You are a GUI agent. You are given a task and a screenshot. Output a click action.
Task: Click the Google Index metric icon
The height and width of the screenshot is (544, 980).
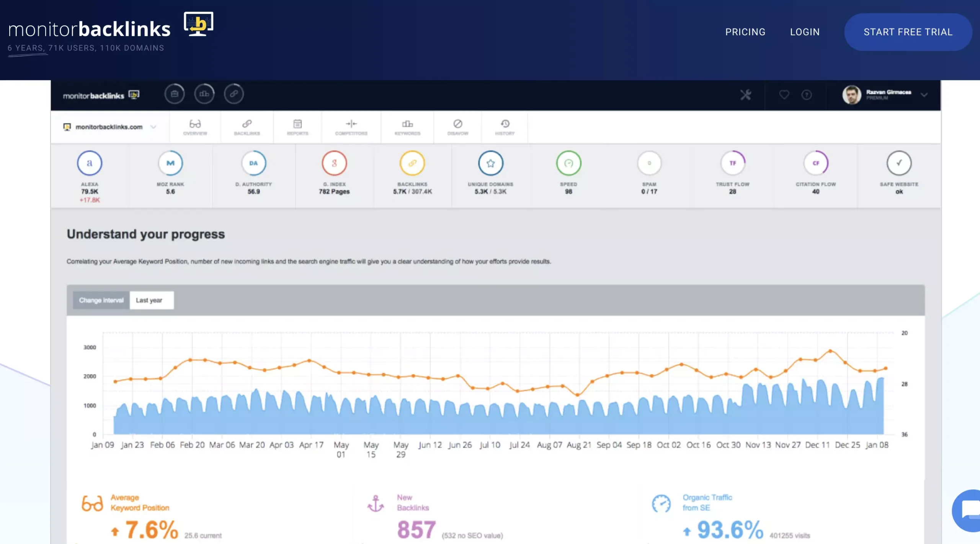pos(334,163)
